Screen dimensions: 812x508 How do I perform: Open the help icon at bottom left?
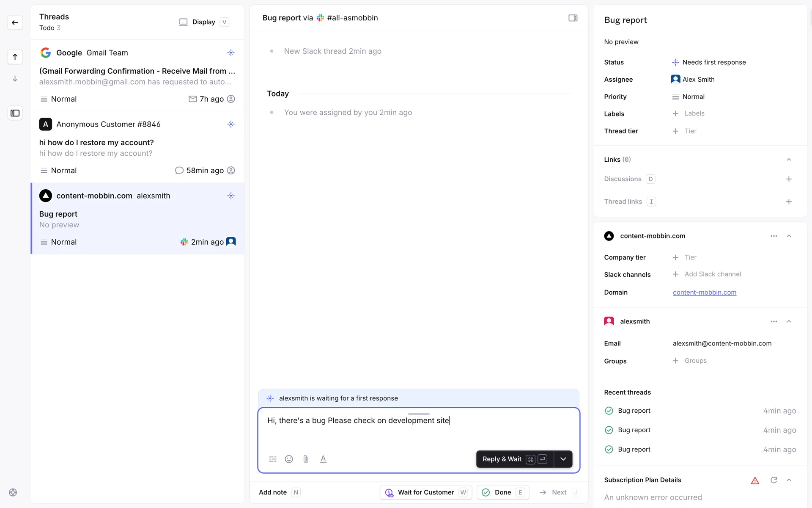(13, 492)
